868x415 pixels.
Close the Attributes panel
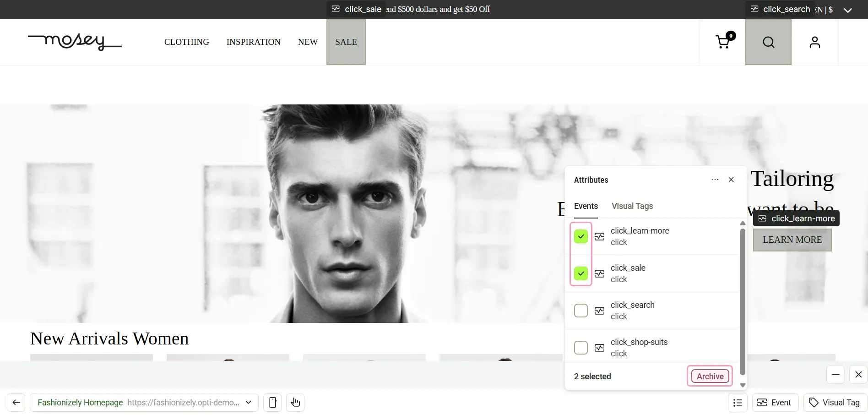click(x=731, y=180)
